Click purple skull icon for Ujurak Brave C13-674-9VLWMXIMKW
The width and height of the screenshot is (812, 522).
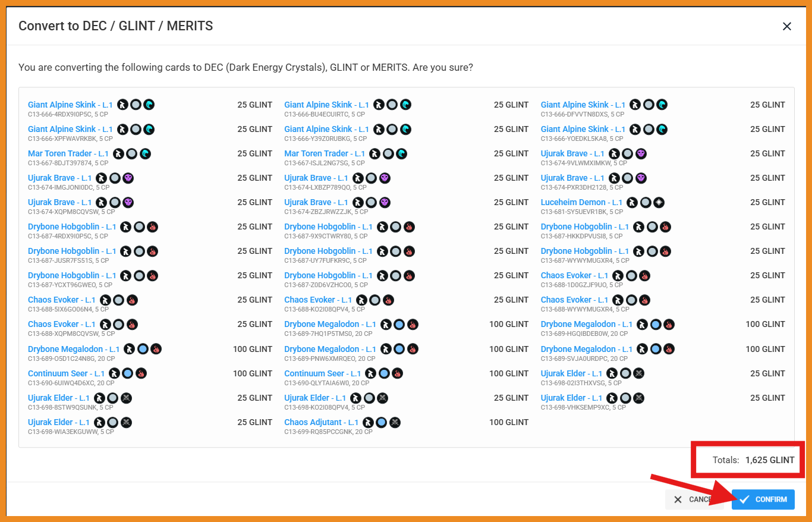pos(641,153)
